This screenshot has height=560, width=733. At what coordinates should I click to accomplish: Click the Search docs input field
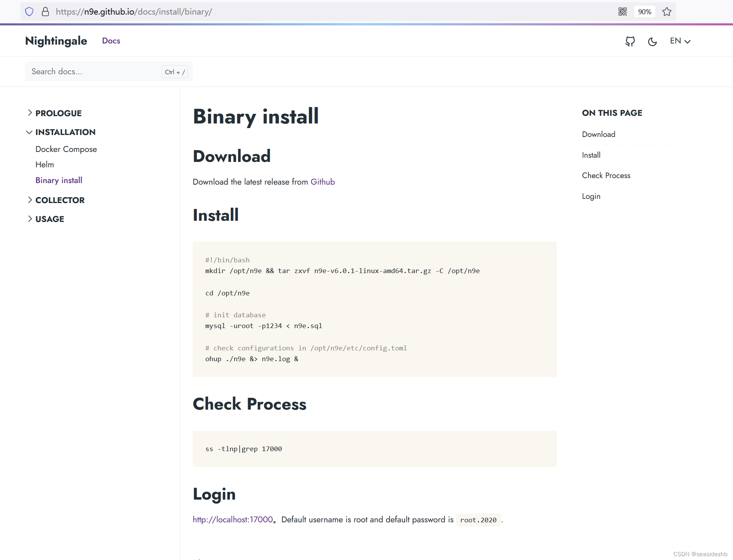click(109, 72)
